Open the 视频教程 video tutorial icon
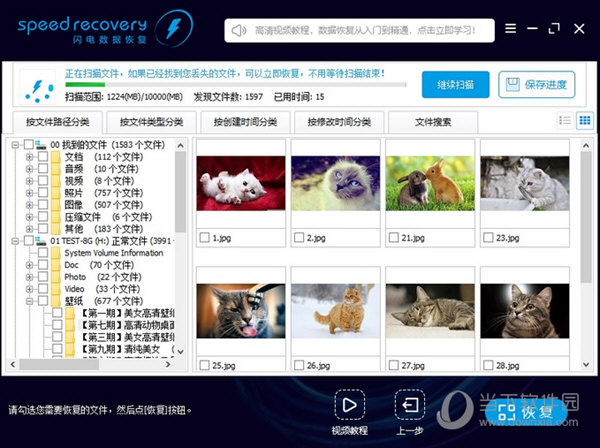Screen dimensions: 600x448 (x=350, y=405)
